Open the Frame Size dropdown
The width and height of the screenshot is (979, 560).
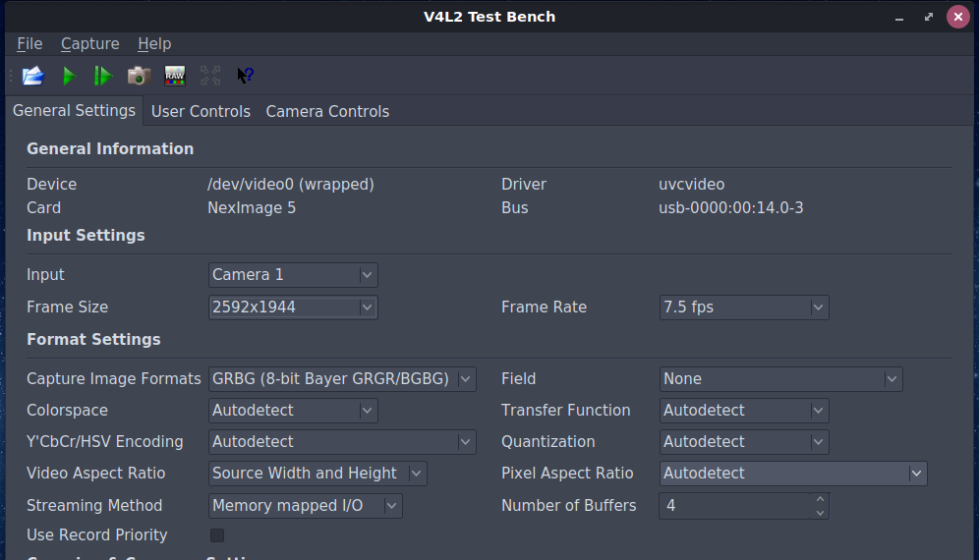293,308
